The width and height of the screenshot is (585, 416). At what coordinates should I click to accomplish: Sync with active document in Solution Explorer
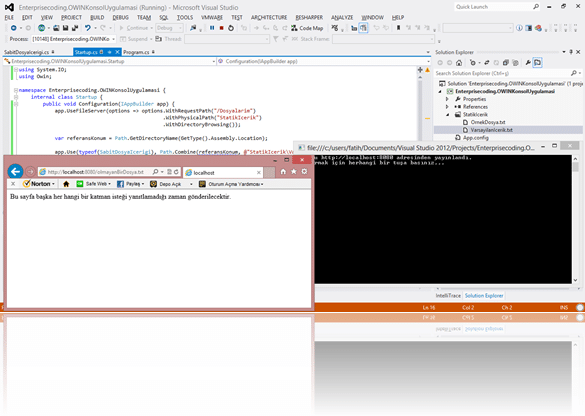487,63
